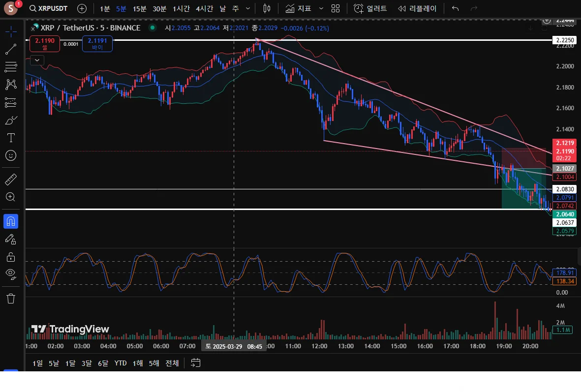
Task: Expand the timeframe interval dropdown arrow
Action: tap(247, 9)
